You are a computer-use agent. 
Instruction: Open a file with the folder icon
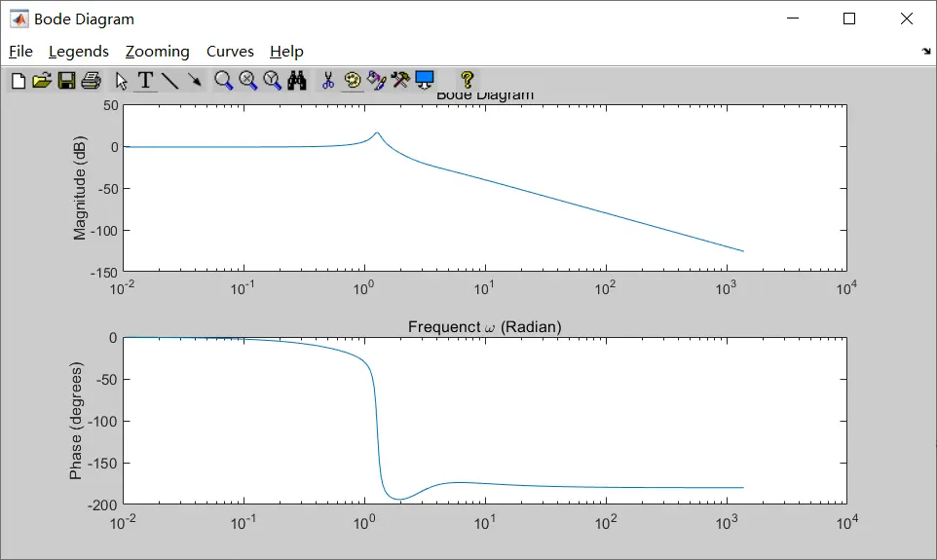42,81
